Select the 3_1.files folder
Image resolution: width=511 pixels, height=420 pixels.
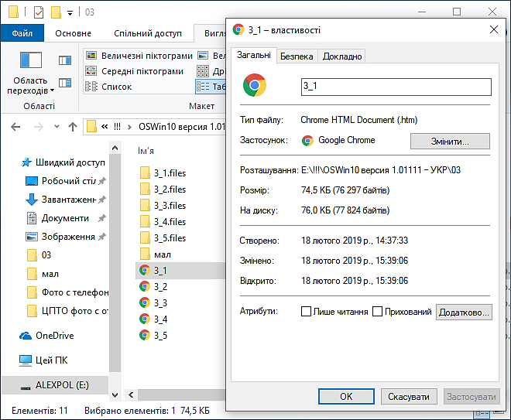click(x=163, y=173)
